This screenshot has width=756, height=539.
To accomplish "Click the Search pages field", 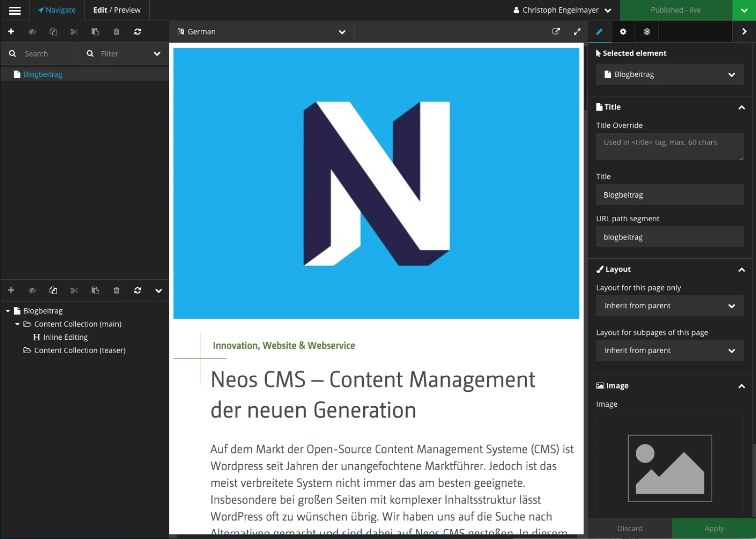I will coord(39,54).
